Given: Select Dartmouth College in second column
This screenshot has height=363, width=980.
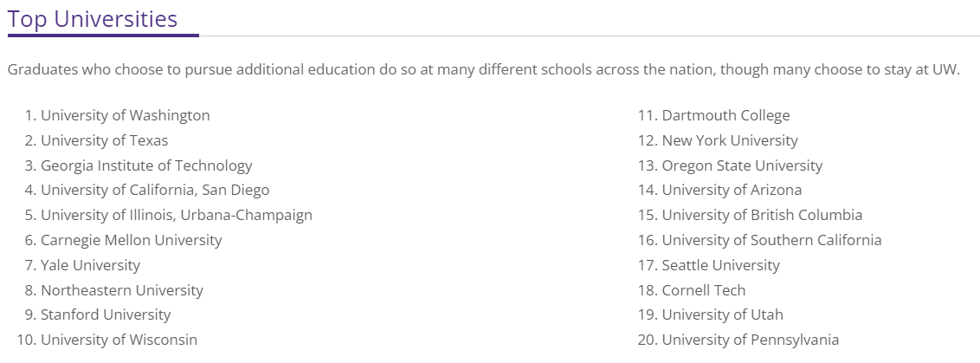Looking at the screenshot, I should [x=726, y=115].
